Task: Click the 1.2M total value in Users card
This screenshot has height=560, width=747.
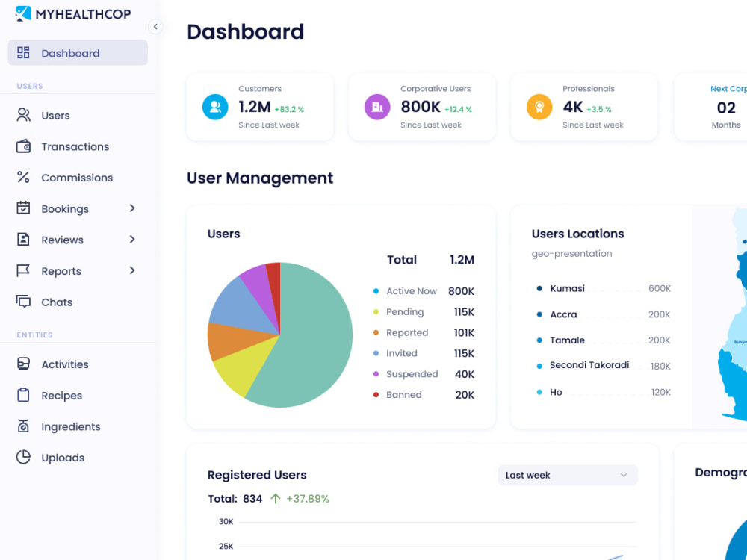Action: 462,260
